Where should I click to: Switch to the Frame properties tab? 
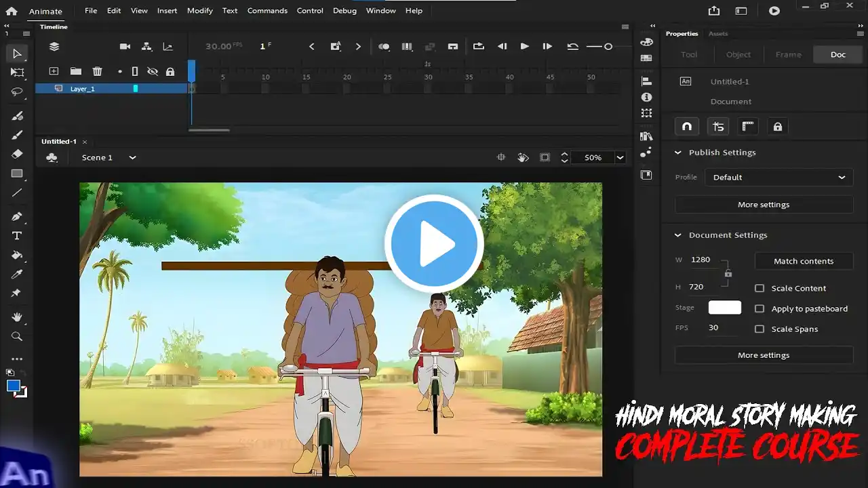coord(788,54)
